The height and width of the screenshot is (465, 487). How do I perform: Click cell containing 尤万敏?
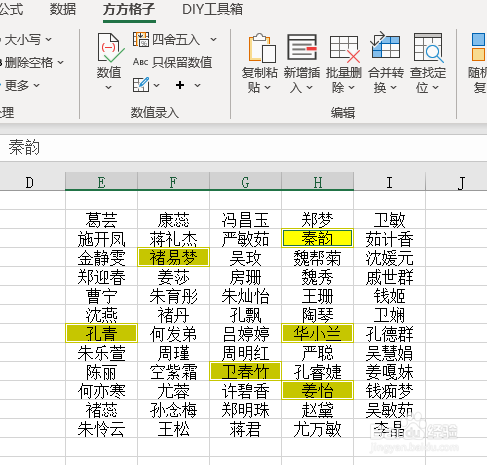point(317,428)
